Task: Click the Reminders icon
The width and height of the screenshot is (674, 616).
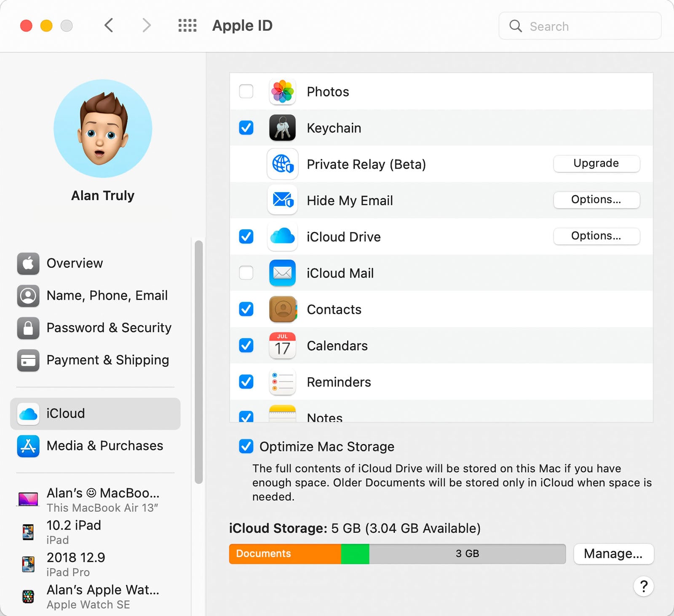Action: click(282, 382)
